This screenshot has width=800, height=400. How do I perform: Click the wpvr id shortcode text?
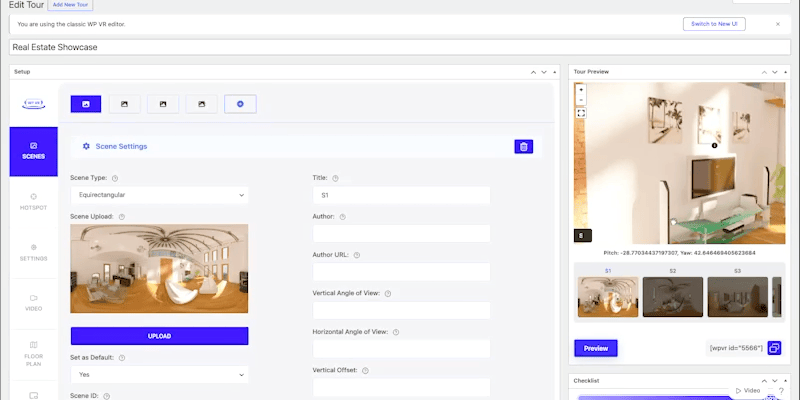(736, 348)
